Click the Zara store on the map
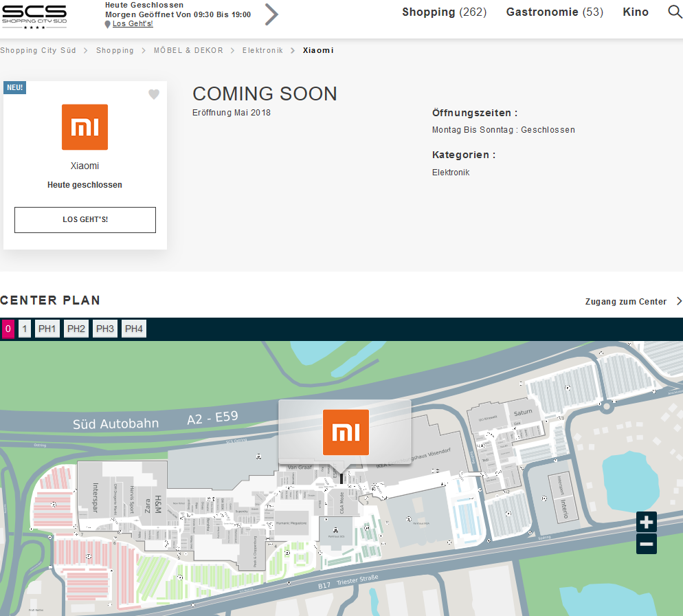Image resolution: width=683 pixels, height=616 pixels. (x=147, y=506)
